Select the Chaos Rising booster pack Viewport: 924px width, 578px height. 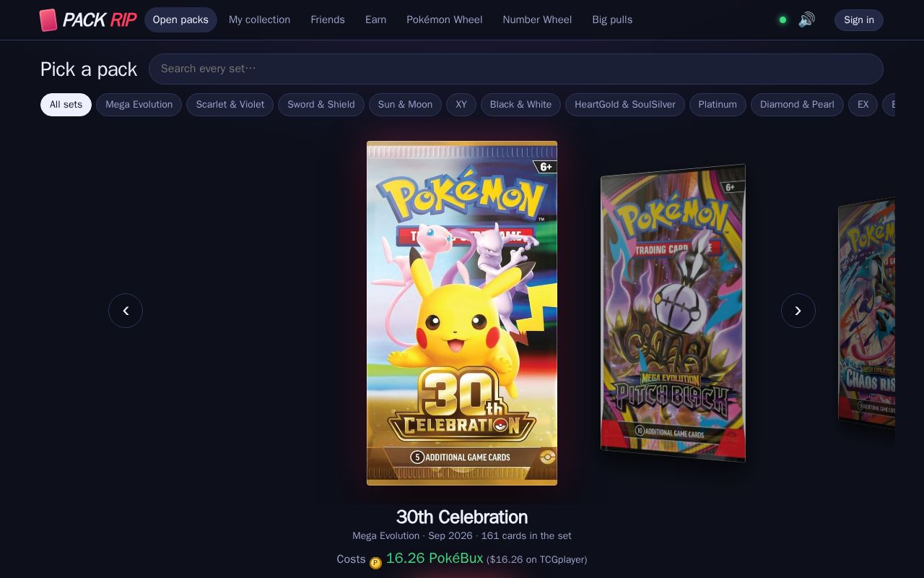coord(866,314)
